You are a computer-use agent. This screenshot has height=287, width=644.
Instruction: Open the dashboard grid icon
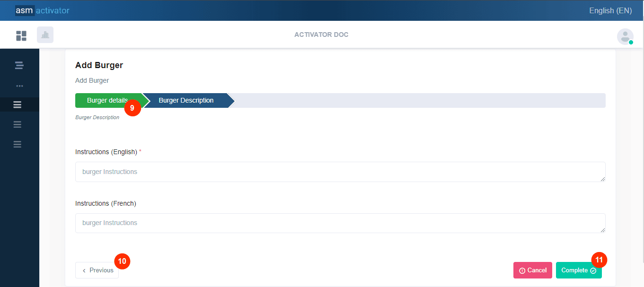(21, 35)
